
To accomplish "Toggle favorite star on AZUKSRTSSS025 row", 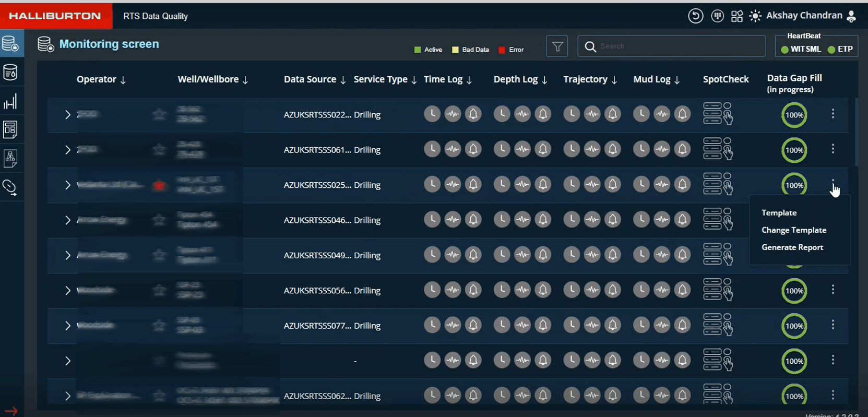I will [x=159, y=185].
